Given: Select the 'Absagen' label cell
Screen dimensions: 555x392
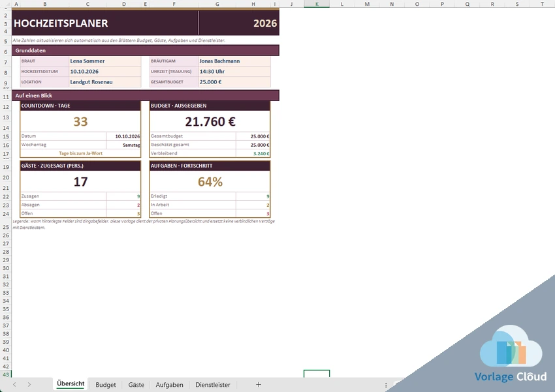Looking at the screenshot, I should point(63,205).
